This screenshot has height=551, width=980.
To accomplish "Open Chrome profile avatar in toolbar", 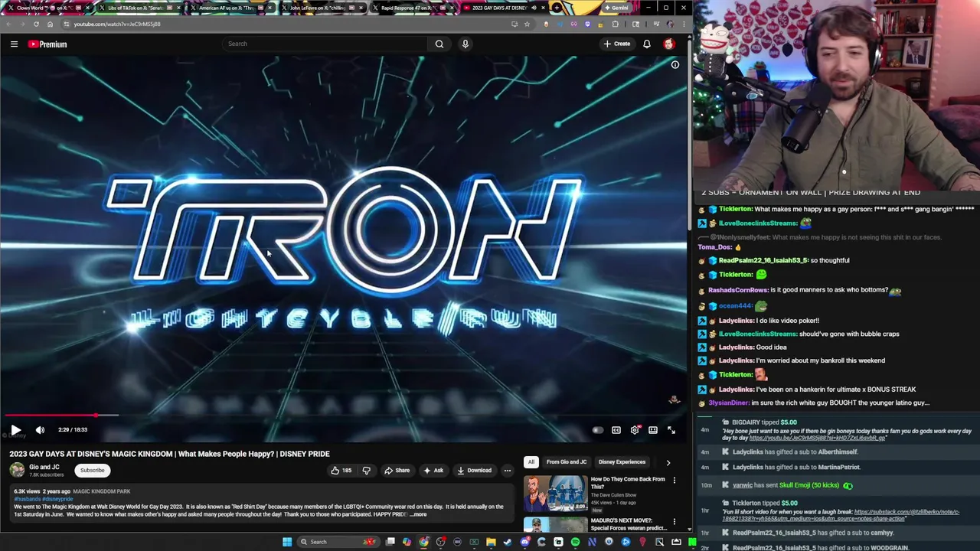I will point(670,24).
